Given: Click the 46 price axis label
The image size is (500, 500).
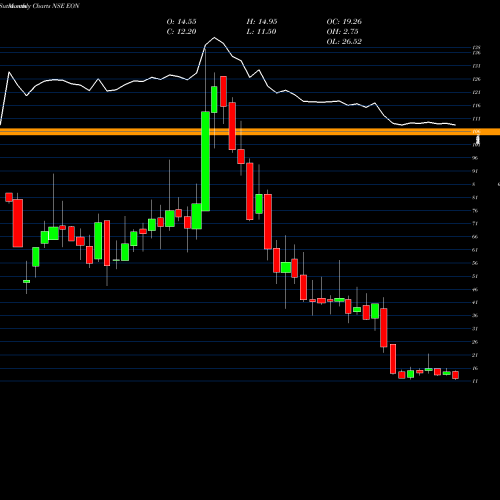Looking at the screenshot, I should point(475,289).
